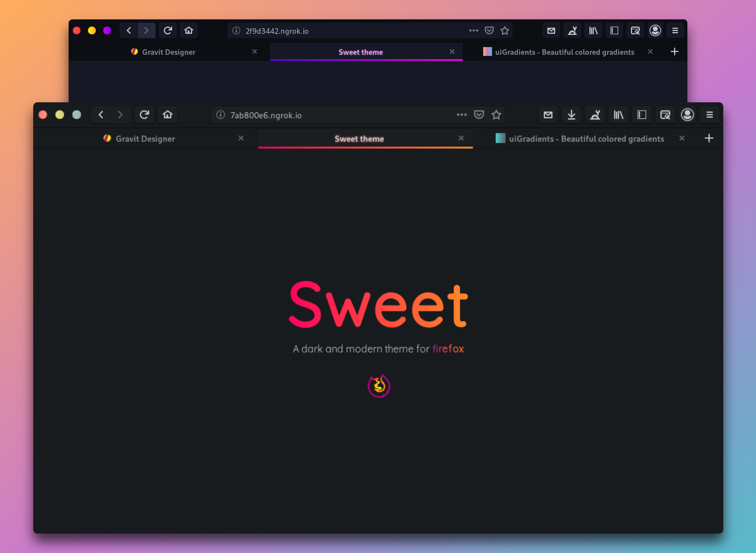Image resolution: width=756 pixels, height=553 pixels.
Task: Reload the page in rear window
Action: click(168, 30)
